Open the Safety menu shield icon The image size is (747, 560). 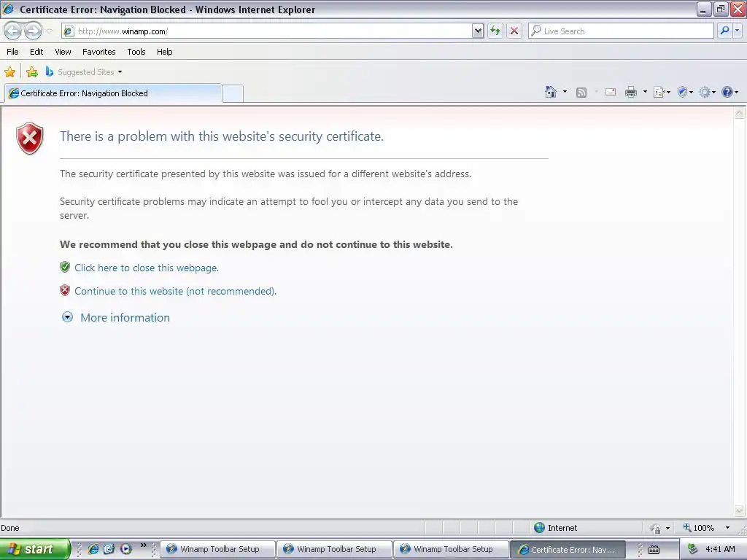pos(685,93)
